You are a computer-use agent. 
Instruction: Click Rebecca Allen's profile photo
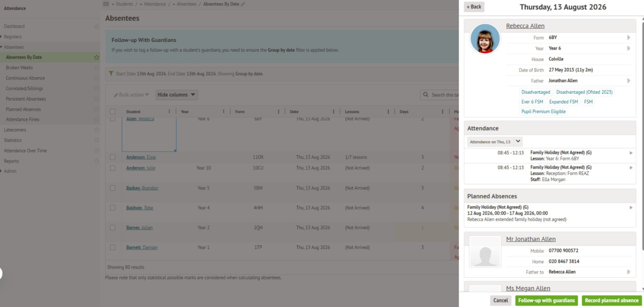point(485,39)
